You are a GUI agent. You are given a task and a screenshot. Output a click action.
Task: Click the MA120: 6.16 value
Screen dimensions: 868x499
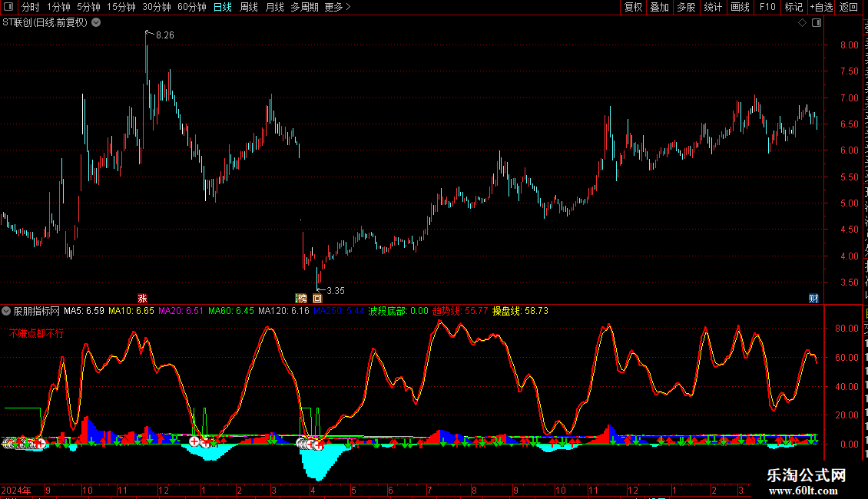click(283, 311)
